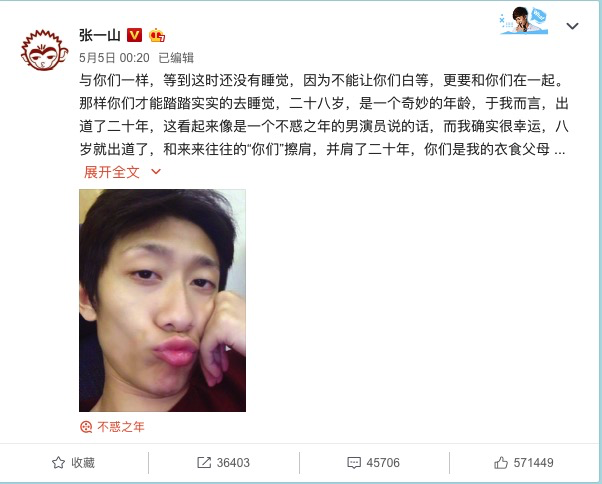Like the post with thumbs-up icon
The height and width of the screenshot is (484, 602).
501,463
